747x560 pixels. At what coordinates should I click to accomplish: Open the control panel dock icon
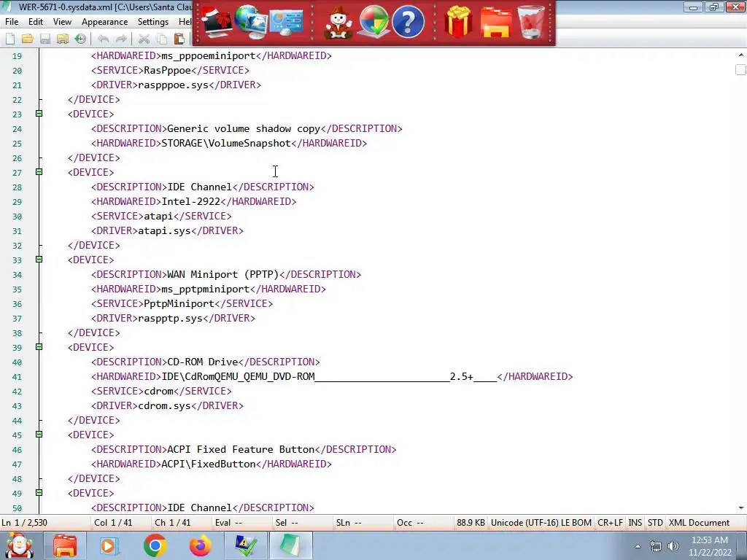(x=286, y=22)
